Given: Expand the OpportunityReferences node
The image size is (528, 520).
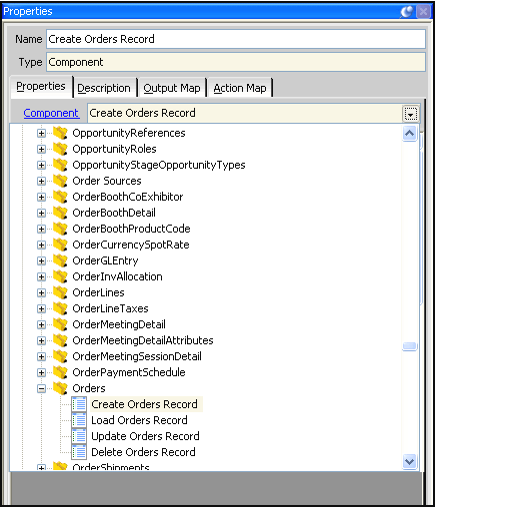Looking at the screenshot, I should coord(41,133).
